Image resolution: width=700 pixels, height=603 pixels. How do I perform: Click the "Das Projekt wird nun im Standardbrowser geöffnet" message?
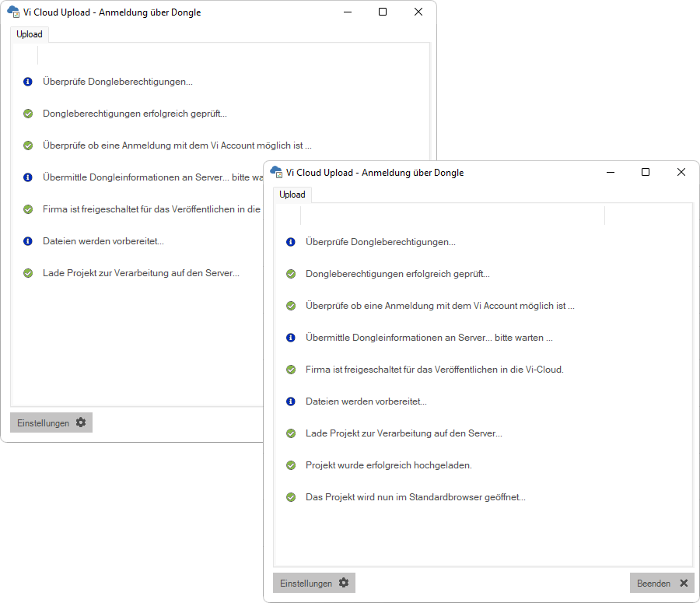pos(415,497)
